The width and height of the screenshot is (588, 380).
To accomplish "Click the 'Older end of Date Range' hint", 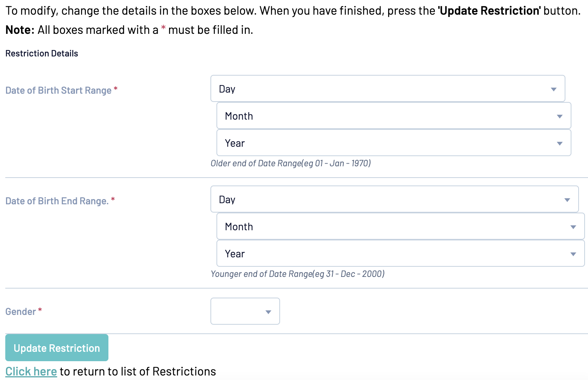I will tap(291, 163).
